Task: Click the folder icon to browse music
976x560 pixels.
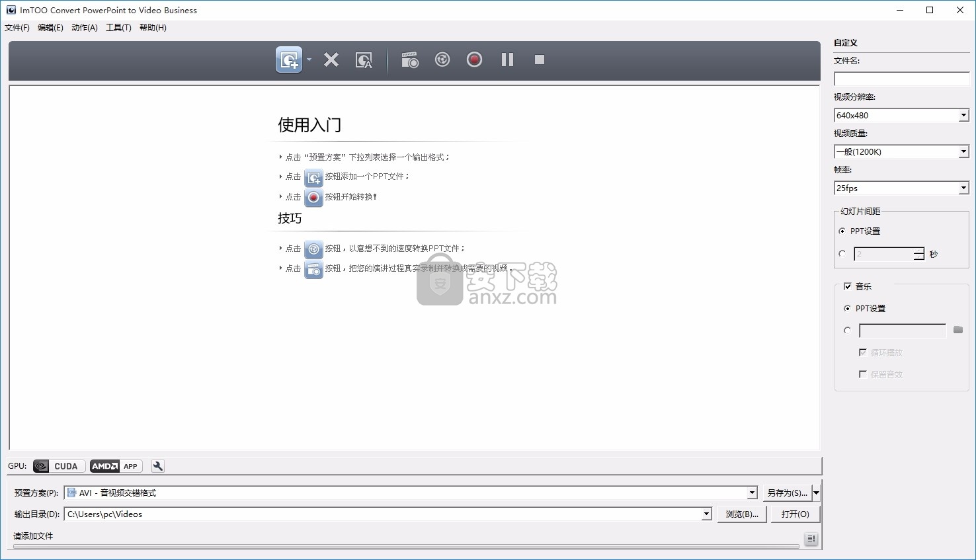Action: tap(958, 330)
